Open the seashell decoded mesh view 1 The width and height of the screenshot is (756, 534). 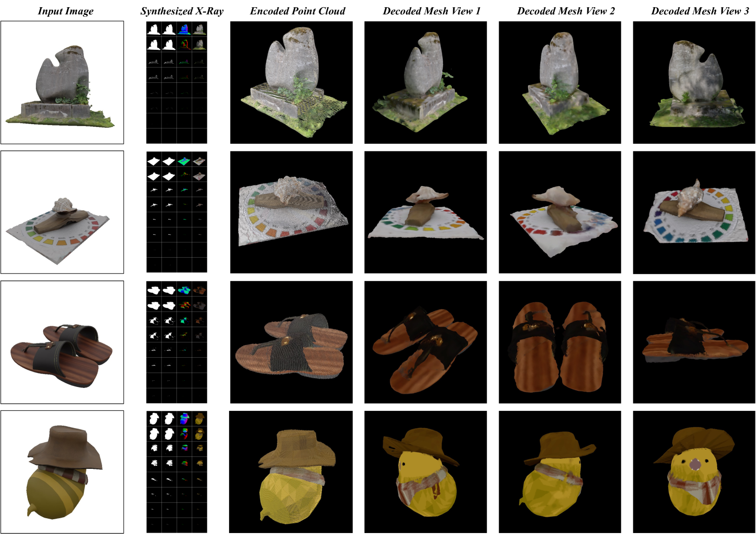[x=425, y=212]
